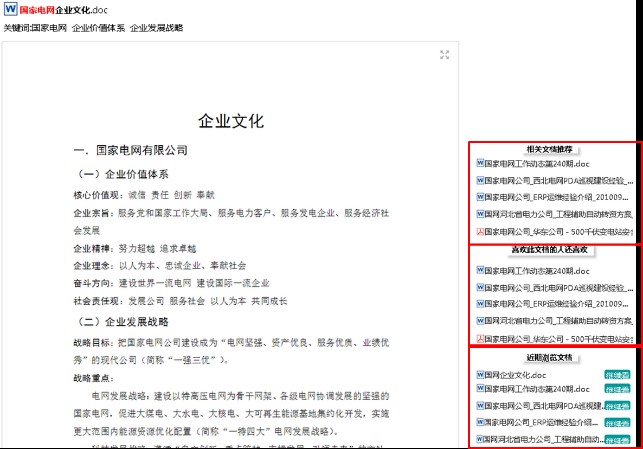Click the line starting 战略目标：把国家电网公司建设成为

tap(231, 351)
